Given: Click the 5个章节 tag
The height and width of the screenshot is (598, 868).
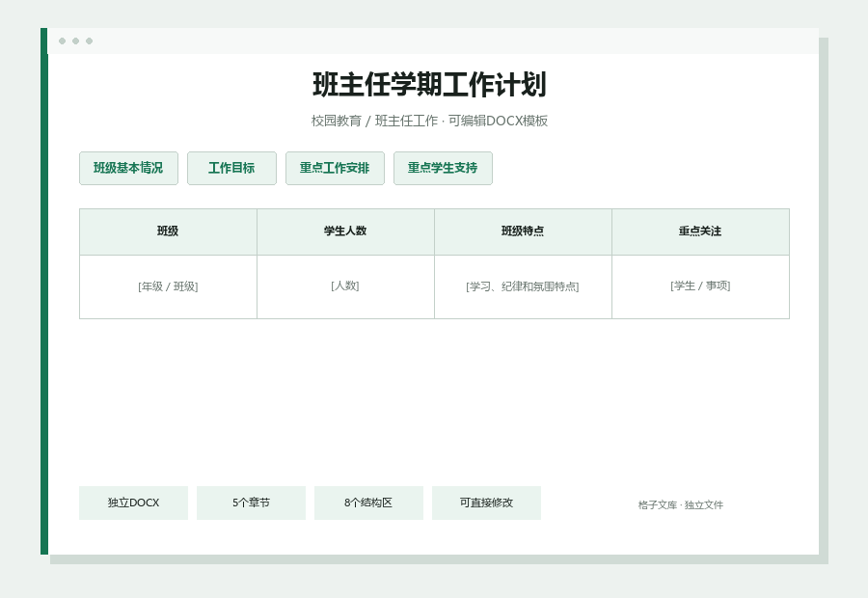Looking at the screenshot, I should (x=252, y=503).
